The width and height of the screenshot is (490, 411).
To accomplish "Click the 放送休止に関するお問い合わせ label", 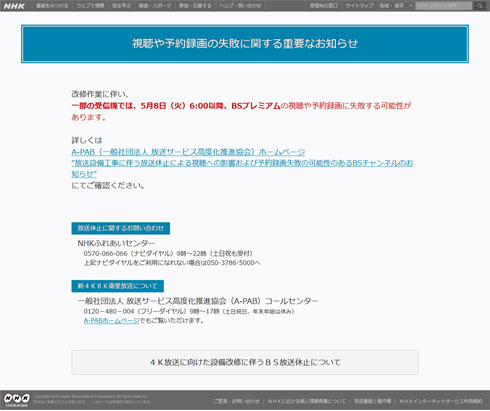I will (x=121, y=228).
